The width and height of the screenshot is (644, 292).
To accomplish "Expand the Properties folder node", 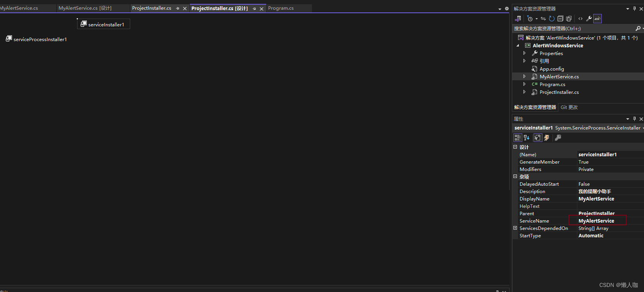I will coord(524,53).
